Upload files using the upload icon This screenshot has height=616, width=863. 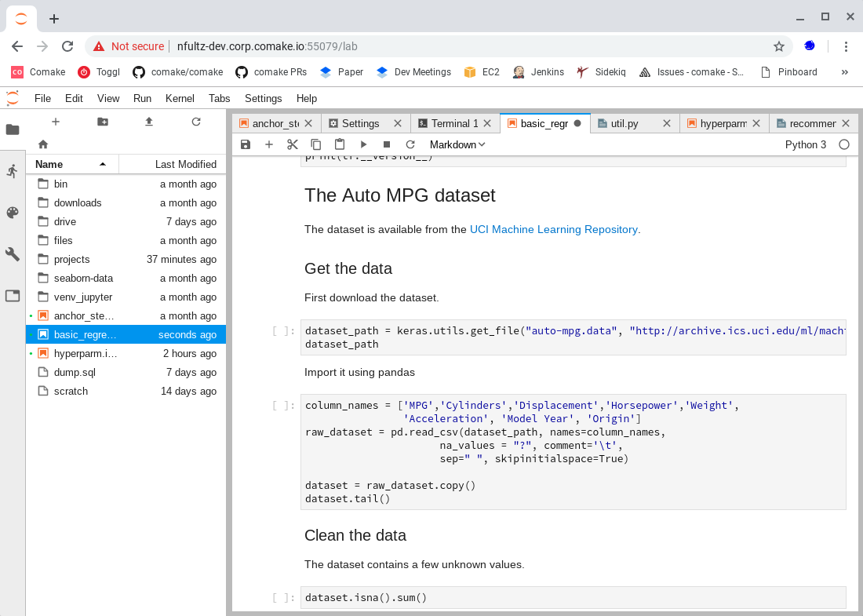[149, 122]
